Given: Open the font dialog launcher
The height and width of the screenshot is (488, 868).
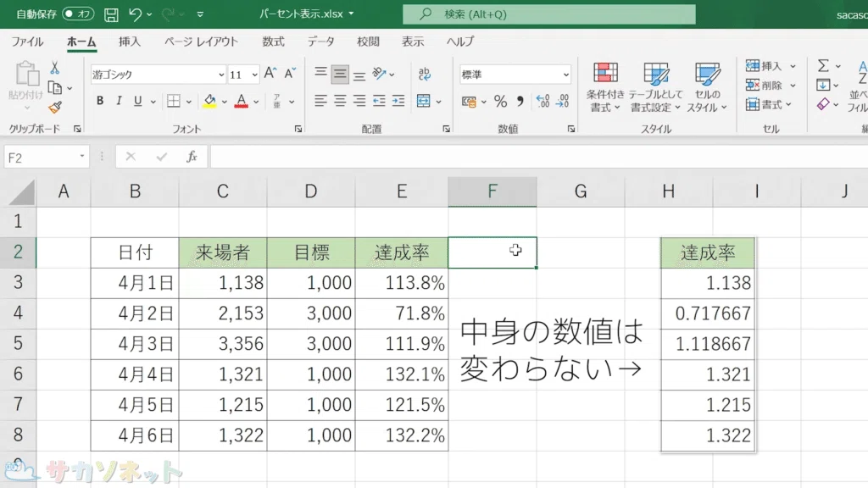Looking at the screenshot, I should pyautogui.click(x=298, y=129).
